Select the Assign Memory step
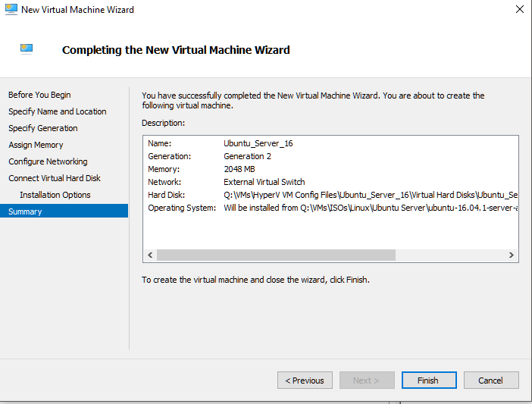Screen dimensions: 532x404 coord(36,145)
